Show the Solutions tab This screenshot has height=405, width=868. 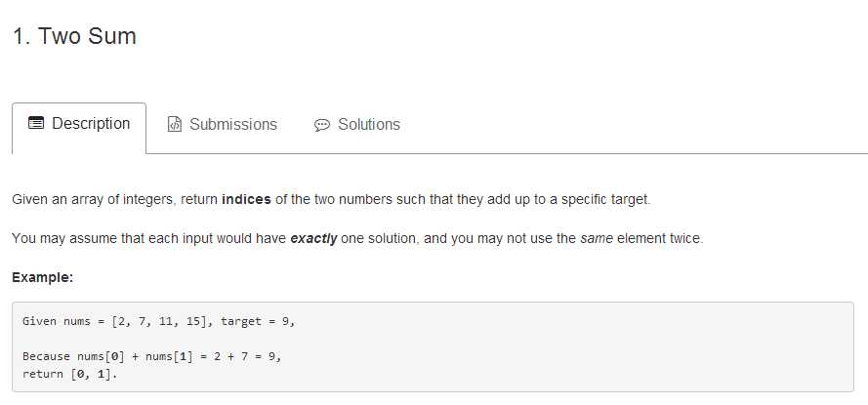pyautogui.click(x=368, y=125)
